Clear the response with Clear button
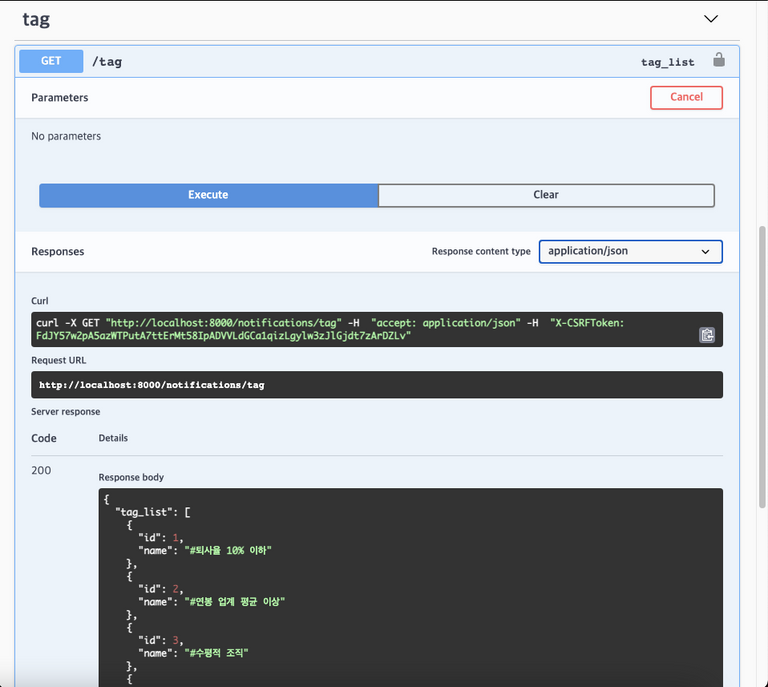The width and height of the screenshot is (768, 687). point(546,195)
